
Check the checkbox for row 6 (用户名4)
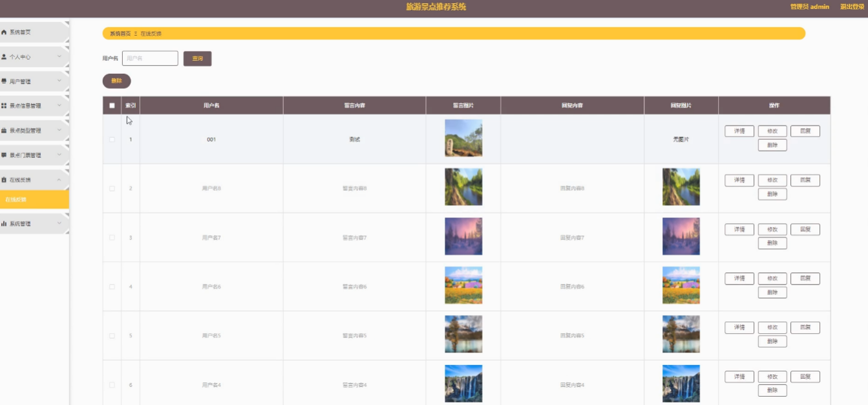point(112,385)
